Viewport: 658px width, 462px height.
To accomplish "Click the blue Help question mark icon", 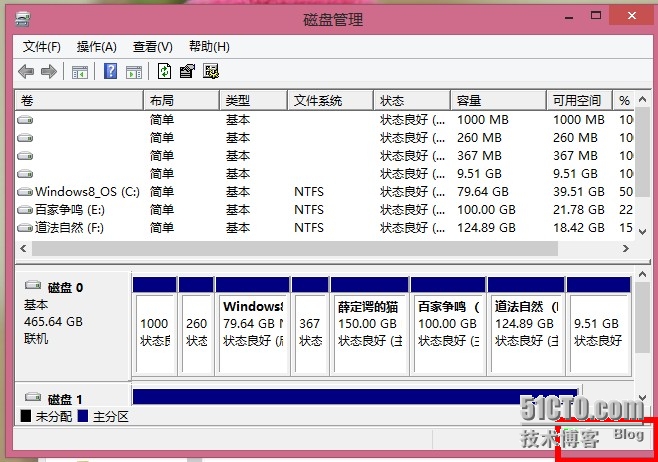I will 111,71.
